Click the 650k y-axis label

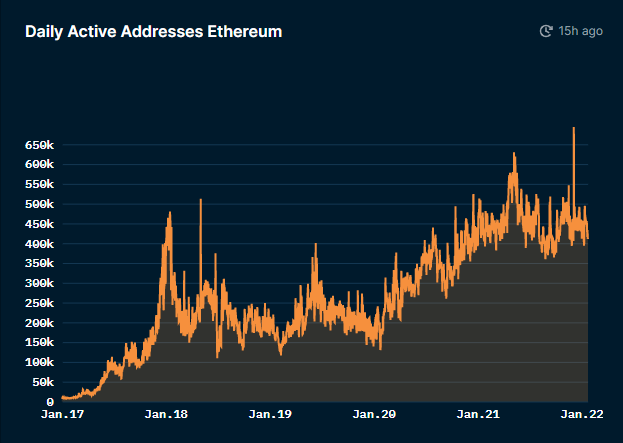click(39, 145)
